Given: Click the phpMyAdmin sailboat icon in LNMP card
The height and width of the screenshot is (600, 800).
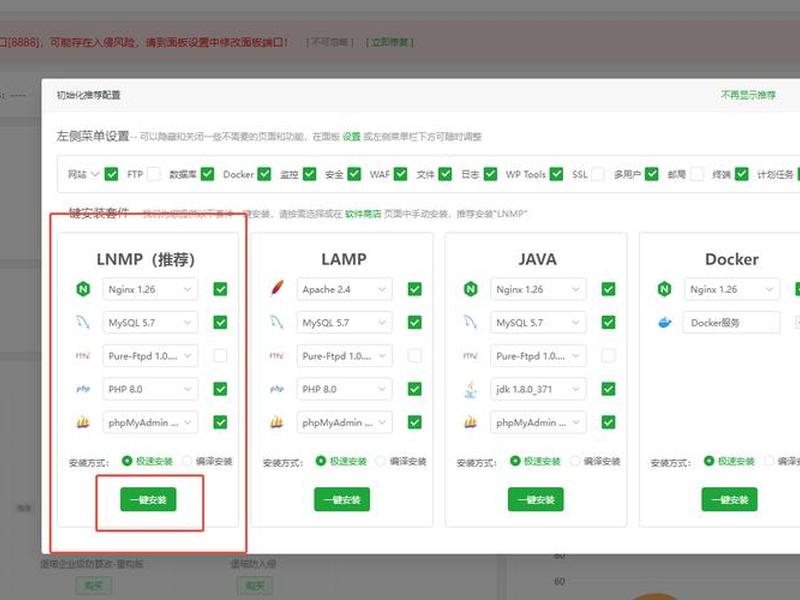Looking at the screenshot, I should (83, 422).
